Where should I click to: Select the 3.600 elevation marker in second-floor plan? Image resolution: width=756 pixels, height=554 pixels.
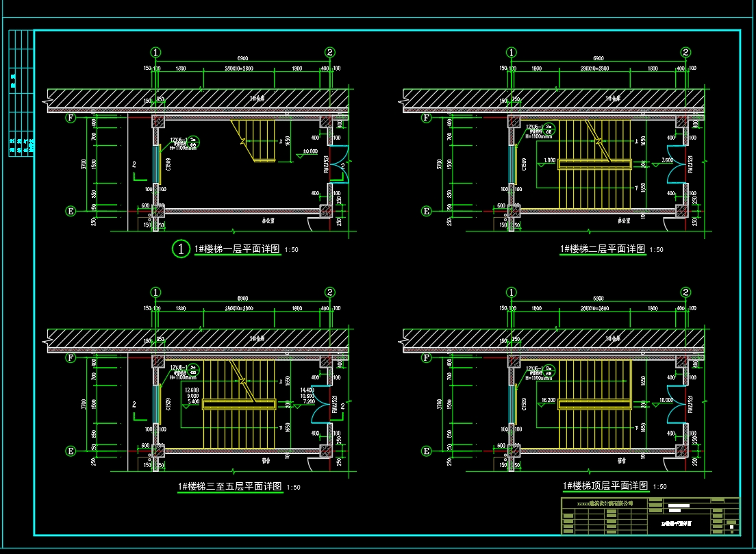[x=670, y=160]
